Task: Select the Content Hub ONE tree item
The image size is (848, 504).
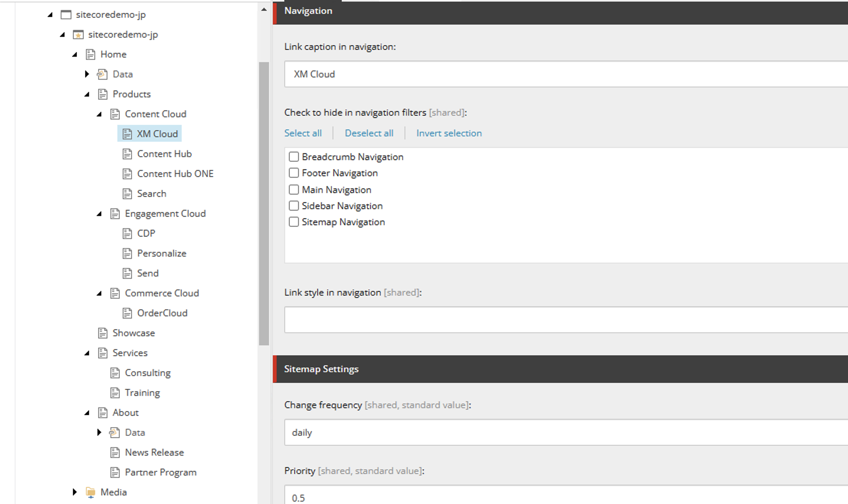Action: pos(175,174)
